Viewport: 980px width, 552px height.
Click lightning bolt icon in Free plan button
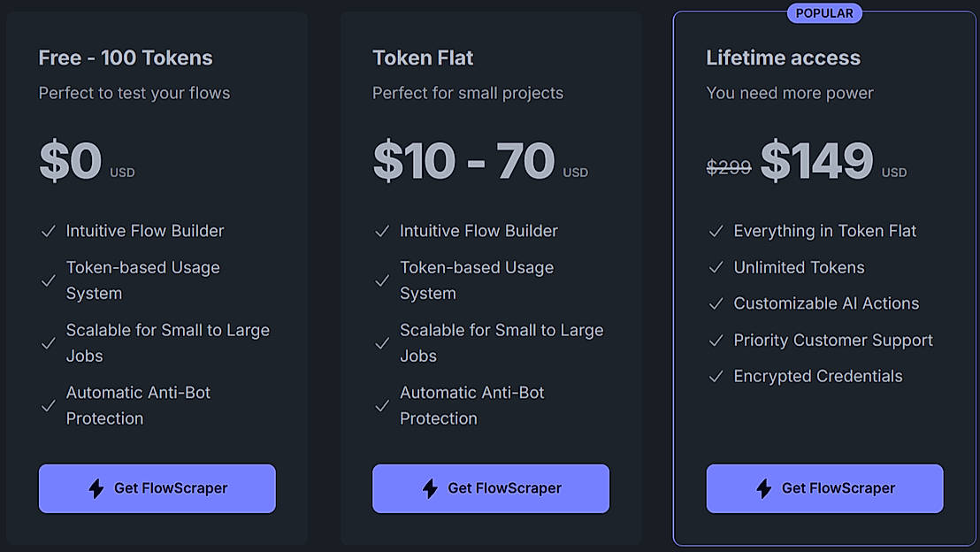96,488
